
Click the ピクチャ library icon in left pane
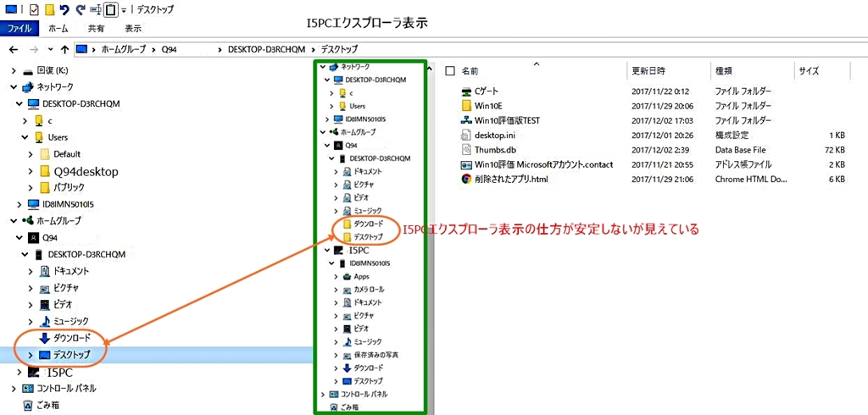click(46, 288)
